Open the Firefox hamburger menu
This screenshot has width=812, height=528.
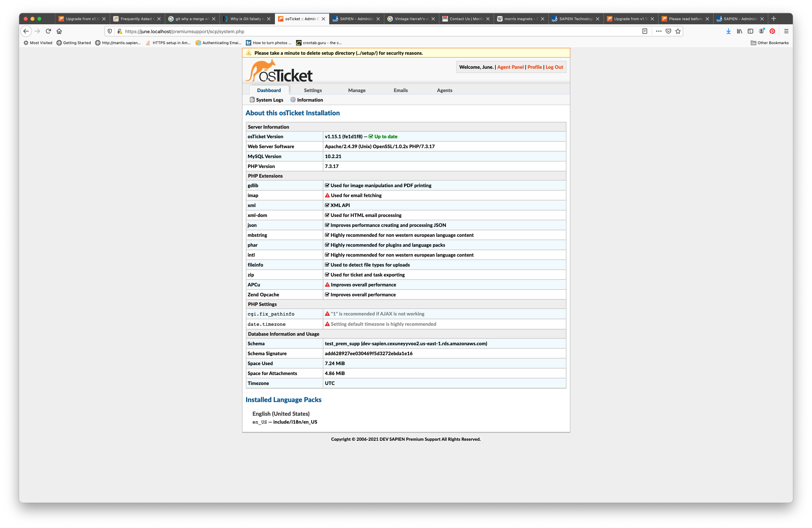[x=786, y=31]
